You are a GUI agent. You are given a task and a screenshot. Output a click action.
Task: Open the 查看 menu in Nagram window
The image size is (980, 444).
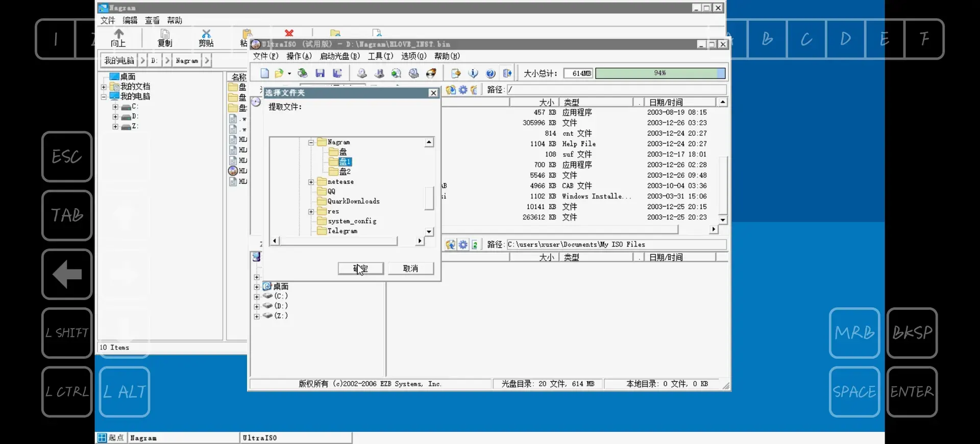coord(152,20)
